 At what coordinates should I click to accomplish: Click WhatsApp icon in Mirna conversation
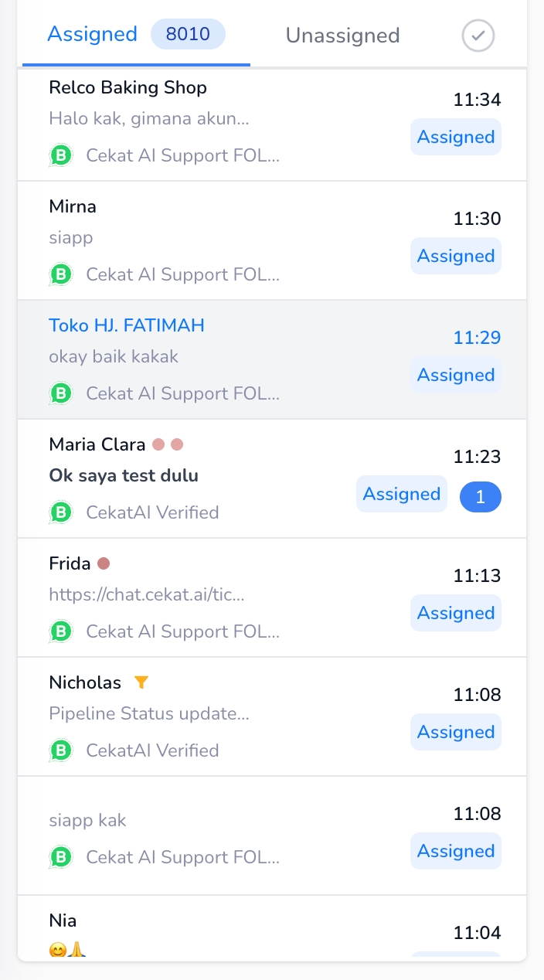61,275
